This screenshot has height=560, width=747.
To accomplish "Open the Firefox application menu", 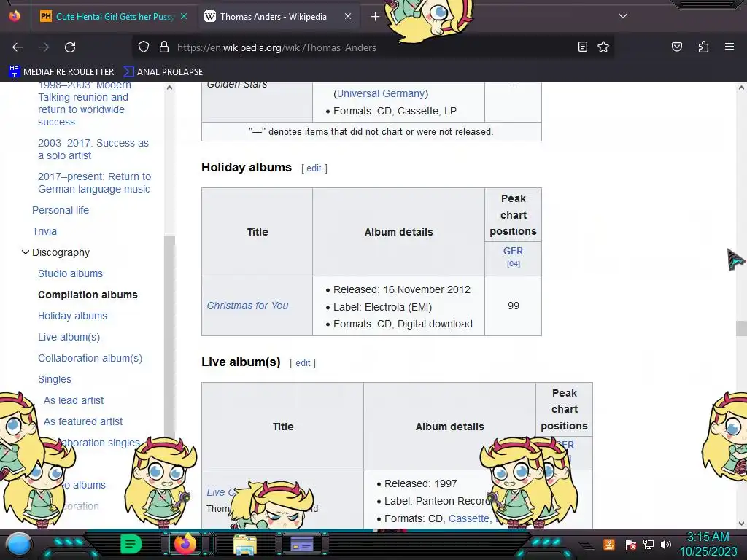I will [729, 47].
